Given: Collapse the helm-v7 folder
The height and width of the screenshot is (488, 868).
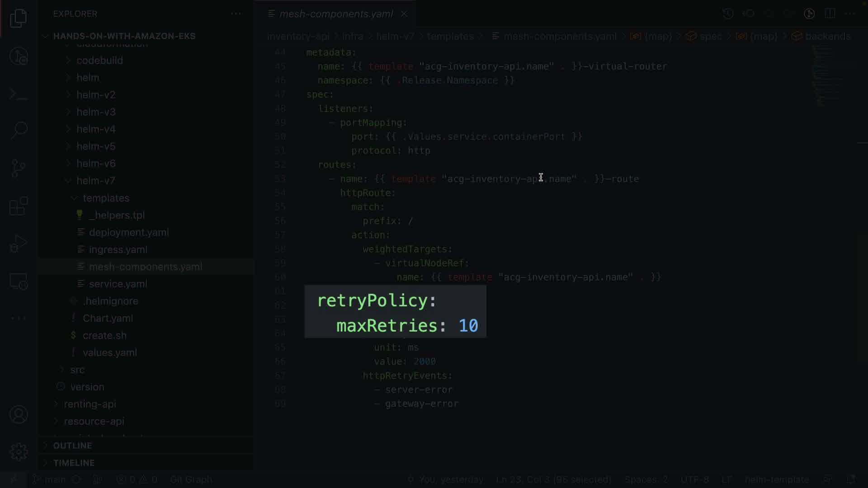Looking at the screenshot, I should 95,181.
